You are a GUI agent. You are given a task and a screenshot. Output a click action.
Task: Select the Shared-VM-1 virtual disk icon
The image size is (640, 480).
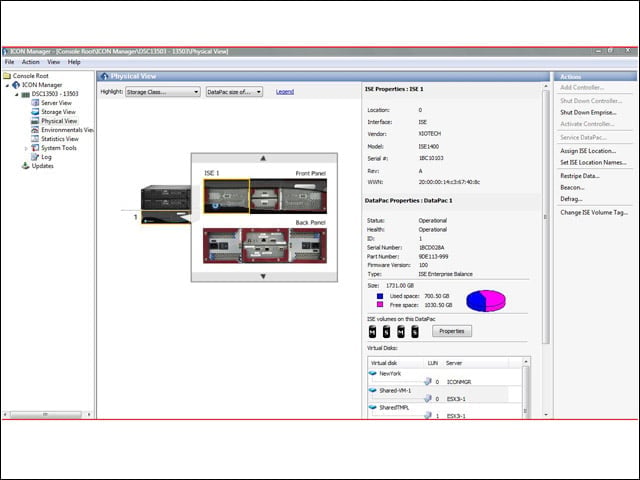coord(372,391)
